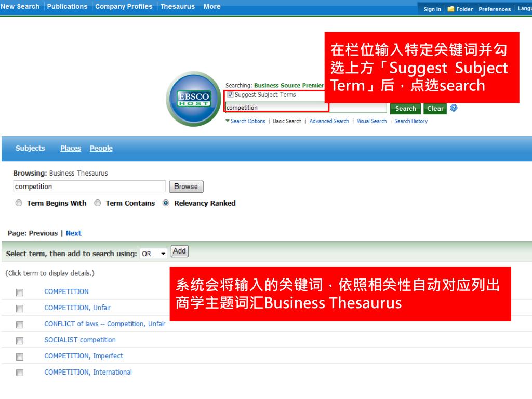The height and width of the screenshot is (399, 532).
Task: Click the Browse button
Action: tap(187, 187)
